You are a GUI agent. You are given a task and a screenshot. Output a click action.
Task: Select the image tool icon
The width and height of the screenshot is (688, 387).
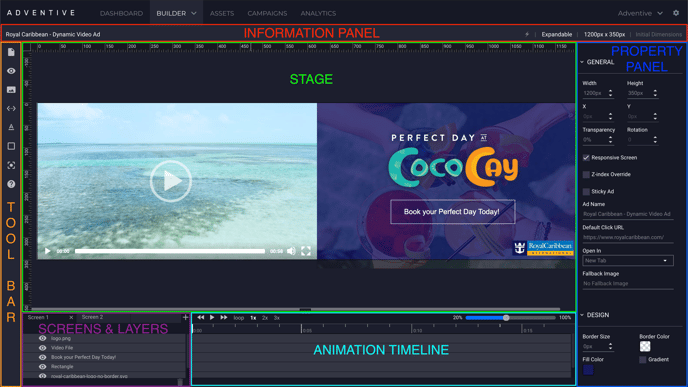click(x=11, y=90)
